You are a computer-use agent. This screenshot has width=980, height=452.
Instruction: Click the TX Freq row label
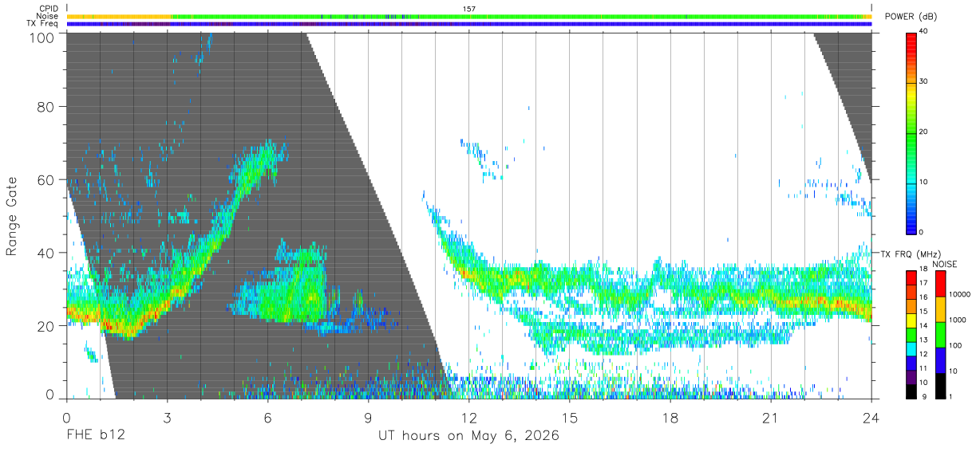(43, 23)
